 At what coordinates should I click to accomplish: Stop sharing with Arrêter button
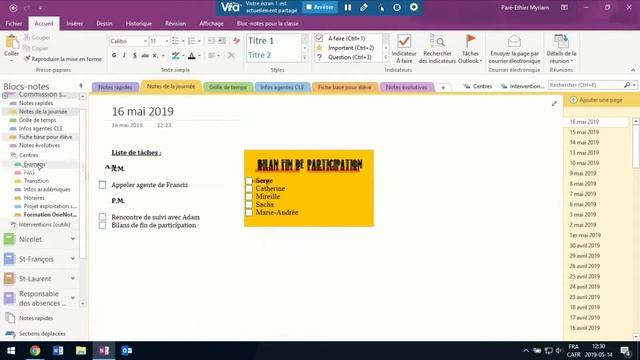tap(320, 7)
